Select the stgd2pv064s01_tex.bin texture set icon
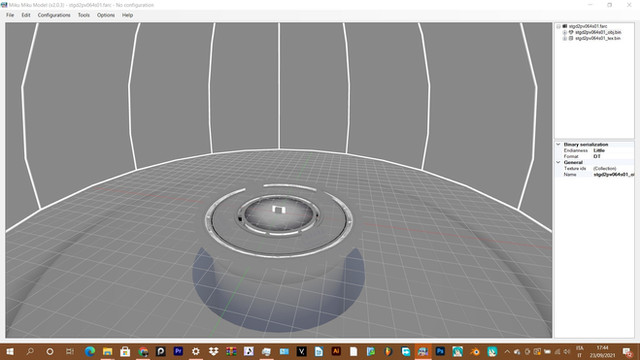 pyautogui.click(x=571, y=38)
